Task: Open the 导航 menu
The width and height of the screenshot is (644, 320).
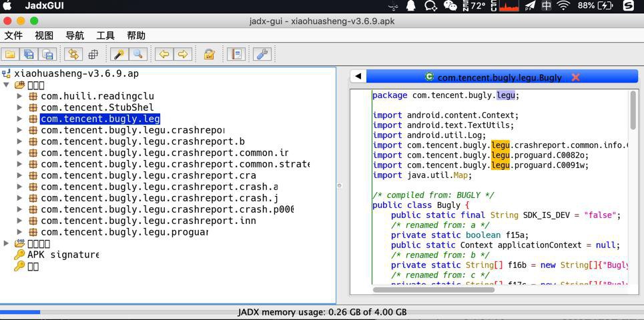Action: (x=75, y=36)
